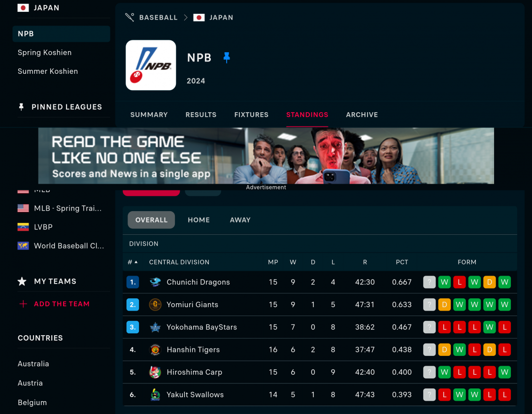Click the position 2 badge for Yomiuri Giants
This screenshot has height=414, width=532.
click(x=133, y=305)
